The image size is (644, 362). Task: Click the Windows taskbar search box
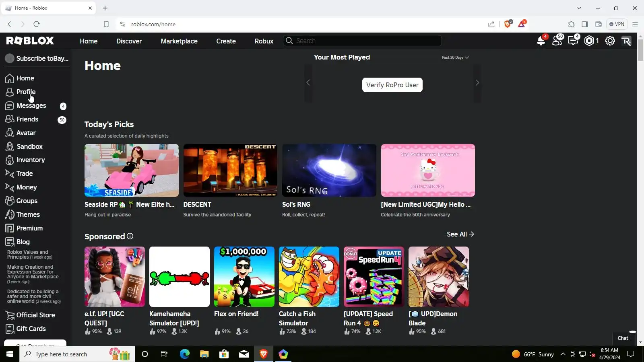[x=77, y=354]
